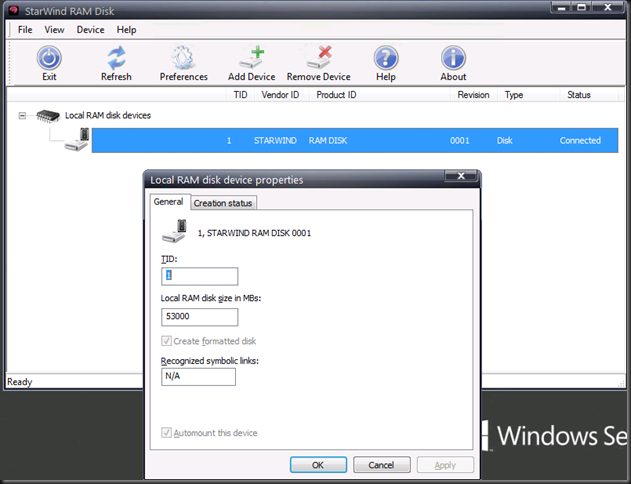
Task: Open the Help menu
Action: 126,30
